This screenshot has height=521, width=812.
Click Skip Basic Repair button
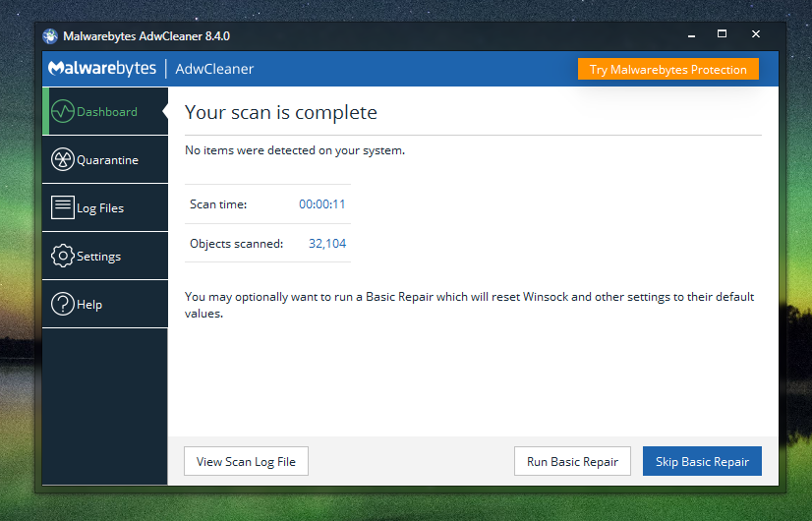[x=702, y=461]
